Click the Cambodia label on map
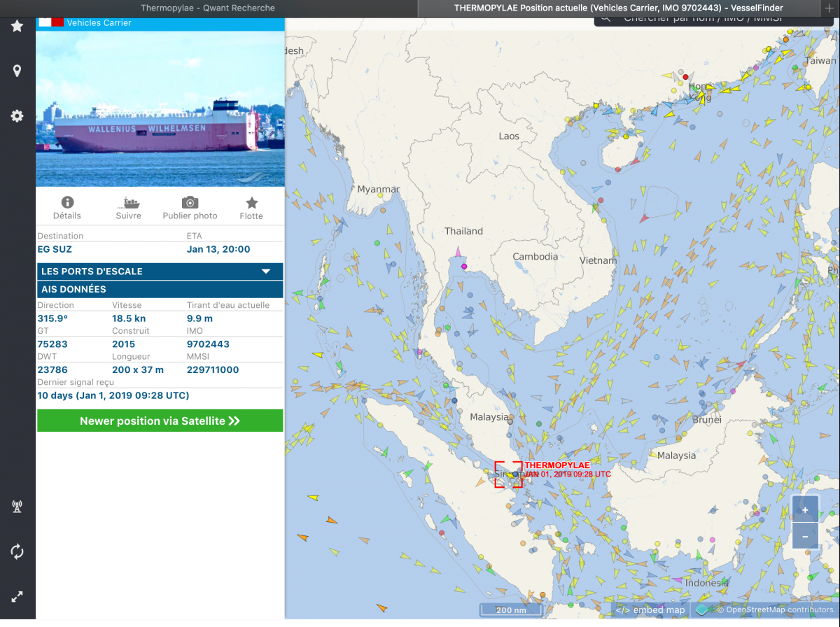Viewport: 840px width, 627px height. click(535, 256)
